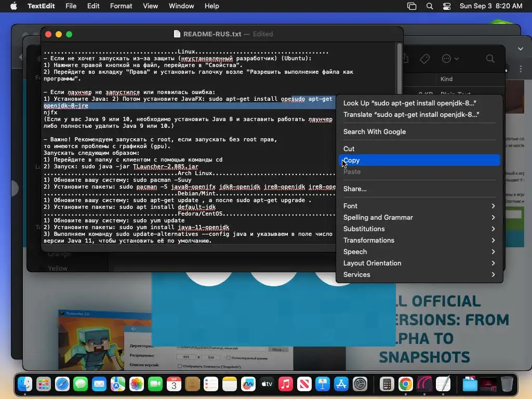The width and height of the screenshot is (532, 399).
Task: Open the File menu
Action: 71,6
